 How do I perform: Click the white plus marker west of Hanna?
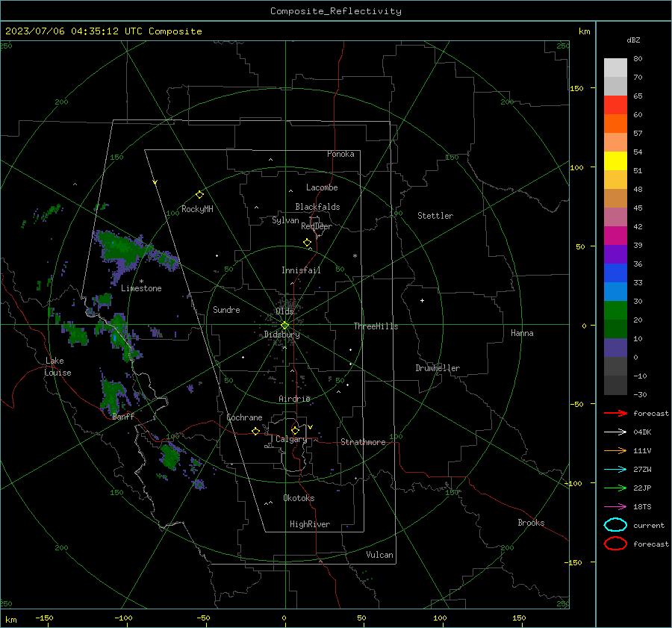coord(422,300)
